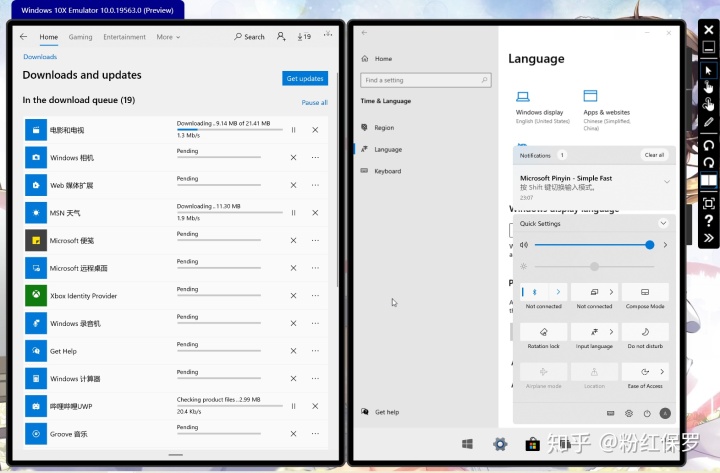Click Microsoft 便笺 sticky notes icon
The height and width of the screenshot is (473, 720).
coord(36,240)
